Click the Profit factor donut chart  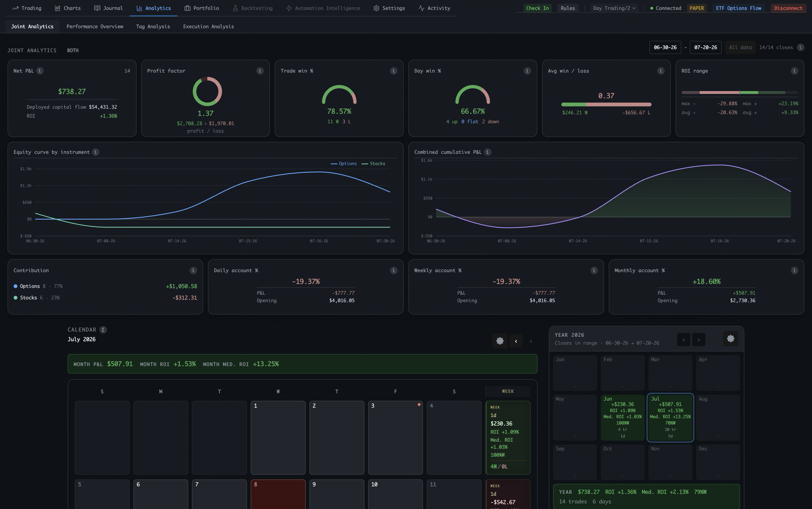207,92
